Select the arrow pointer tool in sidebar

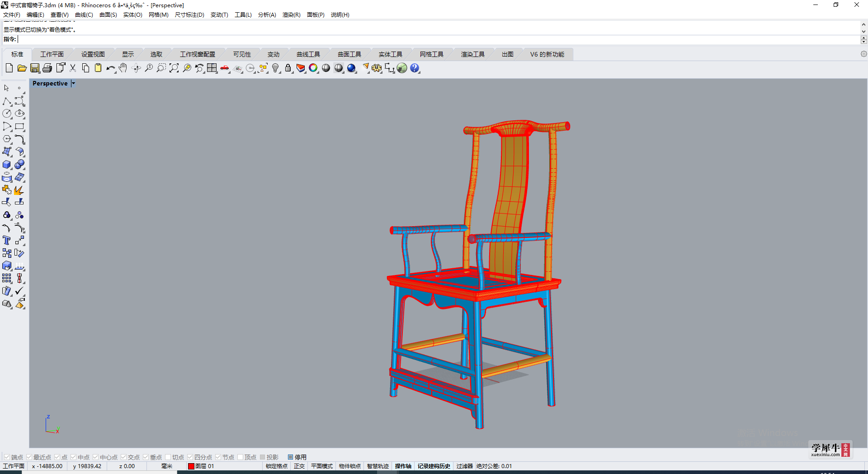point(7,88)
